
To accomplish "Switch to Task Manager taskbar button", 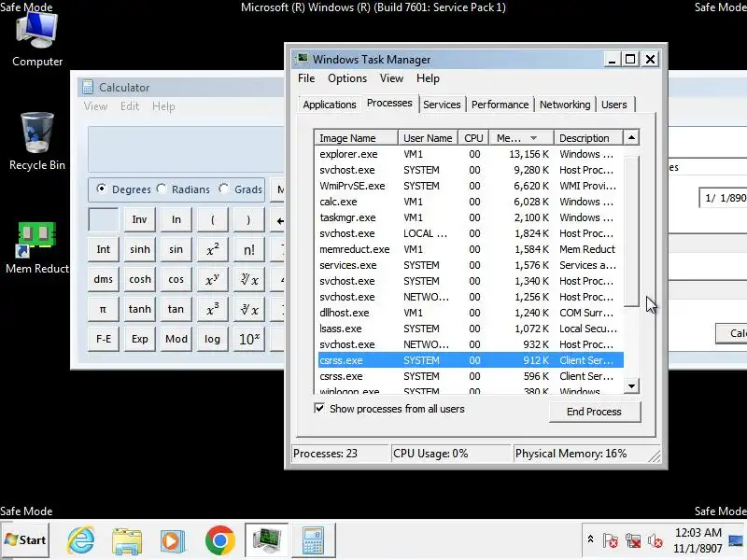I will coord(266,540).
